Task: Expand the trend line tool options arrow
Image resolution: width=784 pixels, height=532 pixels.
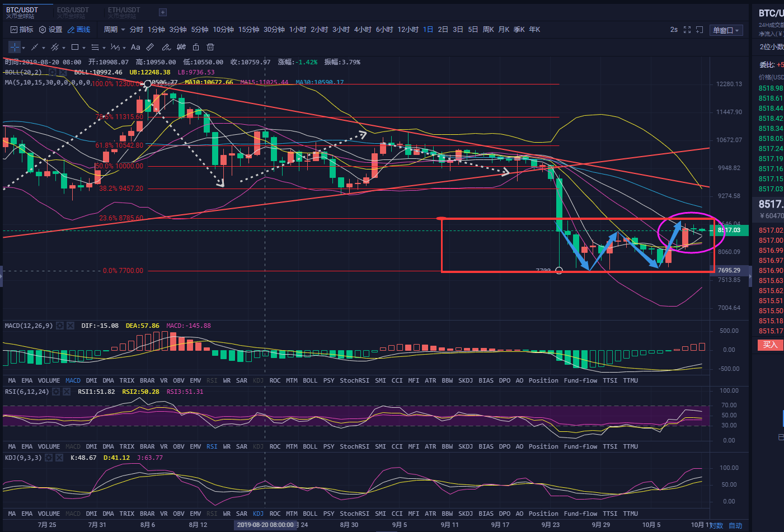Action: tap(44, 48)
